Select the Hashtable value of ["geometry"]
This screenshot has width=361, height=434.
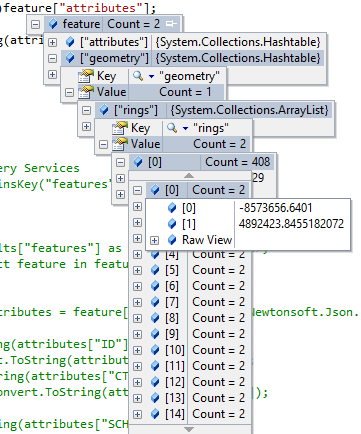pyautogui.click(x=238, y=58)
